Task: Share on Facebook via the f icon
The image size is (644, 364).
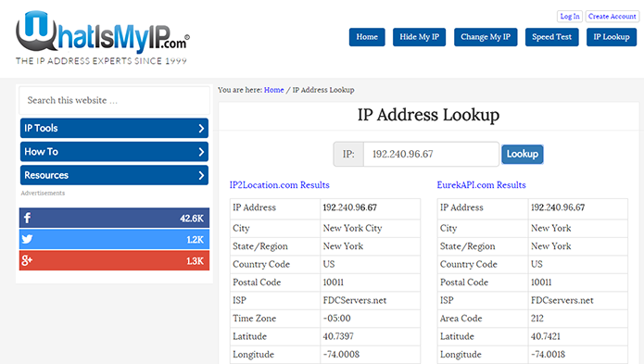Action: 27,218
